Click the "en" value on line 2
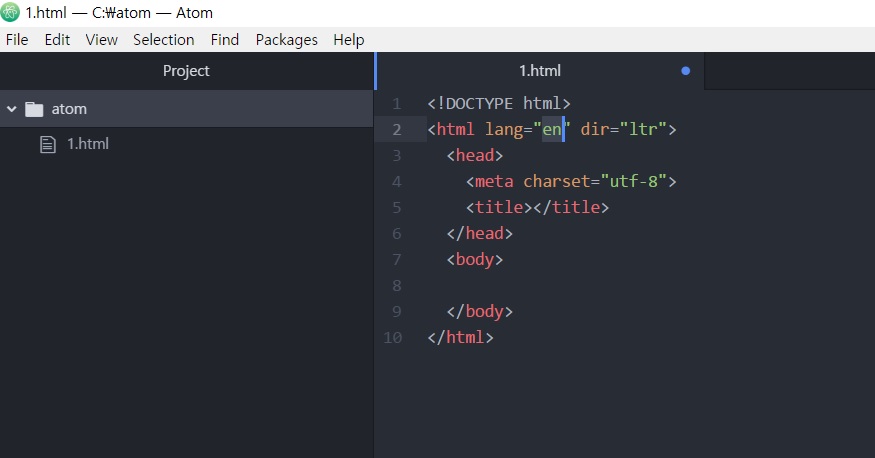Viewport: 875px width, 458px height. coord(552,129)
